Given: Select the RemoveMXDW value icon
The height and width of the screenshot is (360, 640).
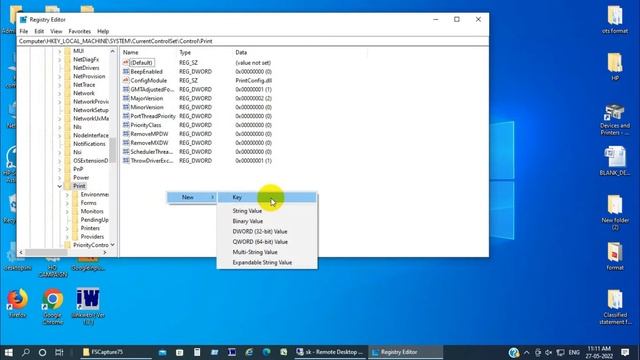Looking at the screenshot, I should click(126, 143).
